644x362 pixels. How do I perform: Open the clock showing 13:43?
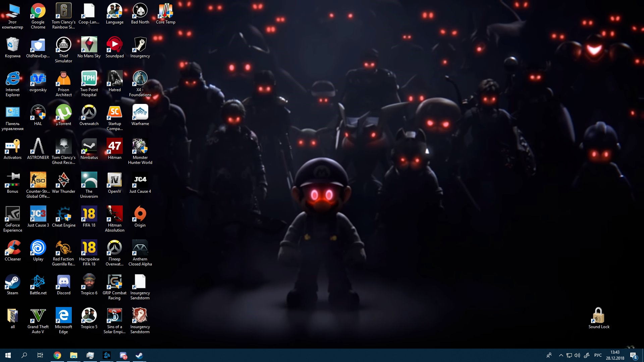[x=615, y=355]
